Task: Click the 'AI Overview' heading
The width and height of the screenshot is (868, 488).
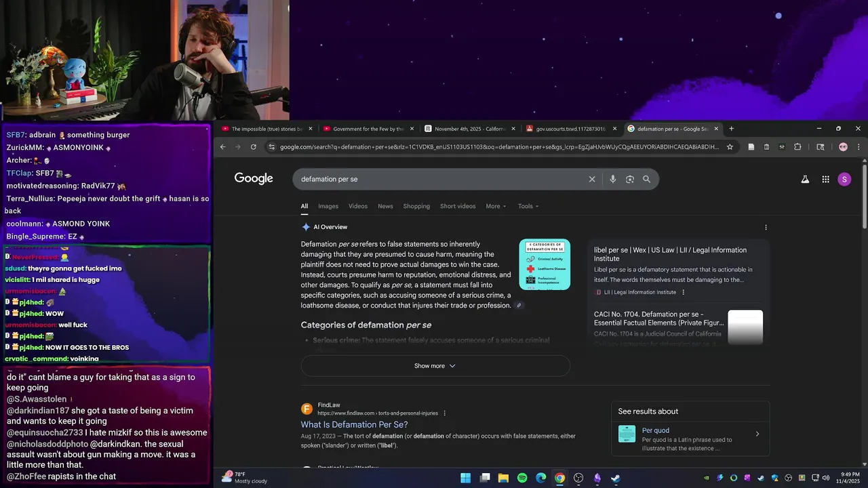Action: (x=330, y=227)
